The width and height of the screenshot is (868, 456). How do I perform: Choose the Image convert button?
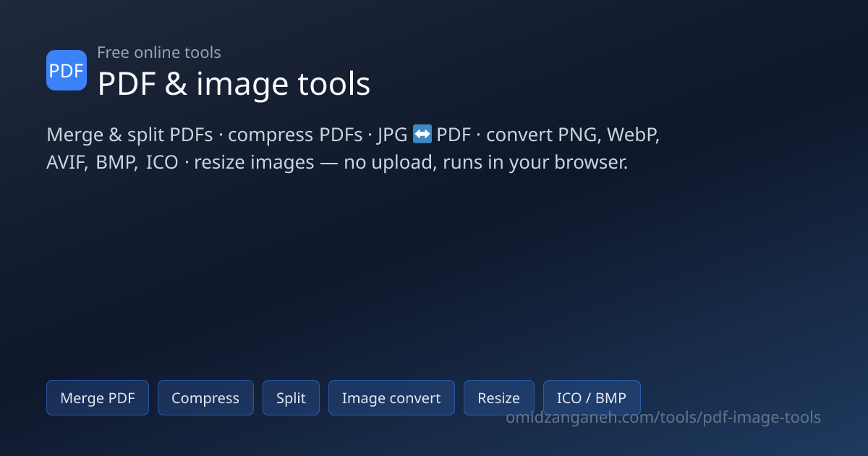click(391, 398)
